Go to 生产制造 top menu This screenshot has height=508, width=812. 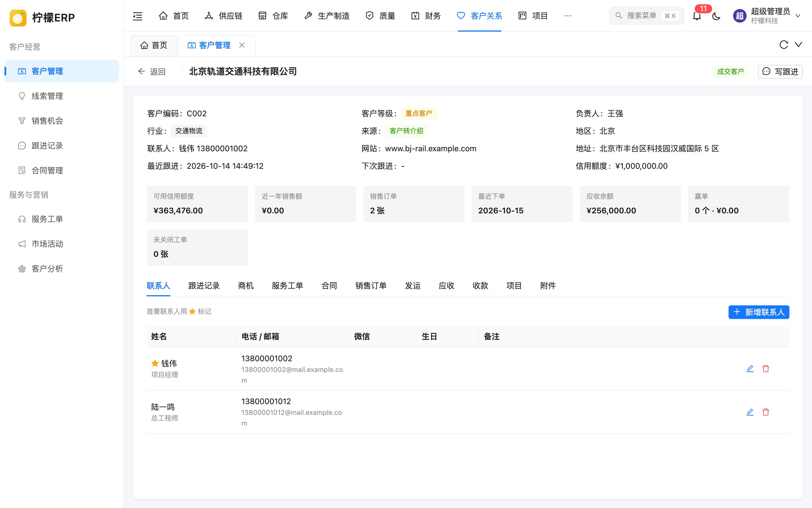click(x=327, y=16)
